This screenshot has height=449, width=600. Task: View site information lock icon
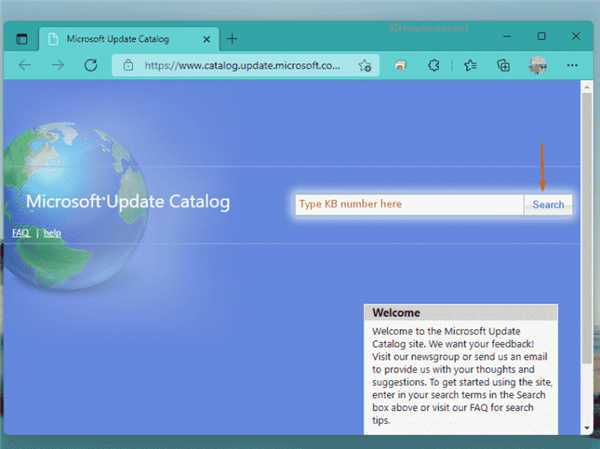(x=128, y=65)
